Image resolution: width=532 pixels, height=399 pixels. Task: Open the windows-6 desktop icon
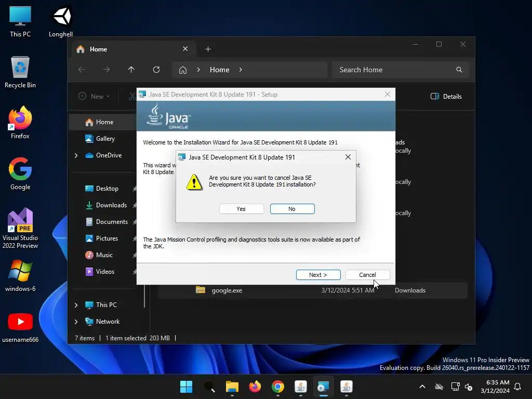click(x=20, y=276)
